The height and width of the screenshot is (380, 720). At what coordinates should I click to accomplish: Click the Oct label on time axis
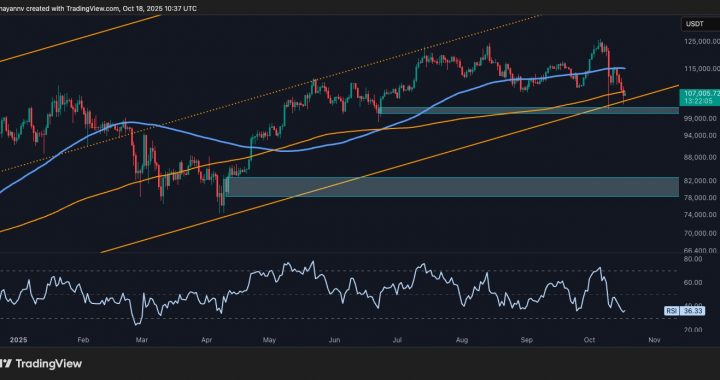pyautogui.click(x=589, y=340)
